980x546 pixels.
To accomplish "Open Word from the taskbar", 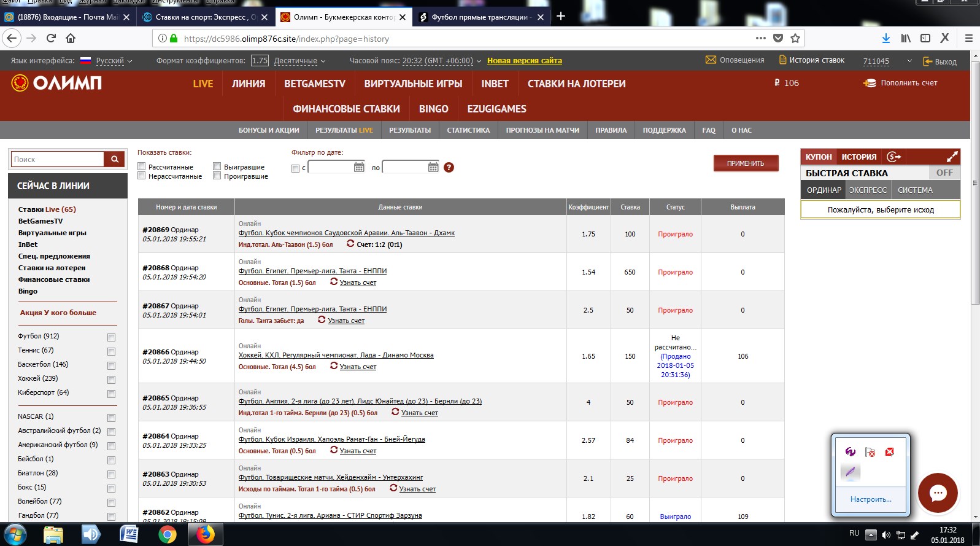I will [x=129, y=534].
